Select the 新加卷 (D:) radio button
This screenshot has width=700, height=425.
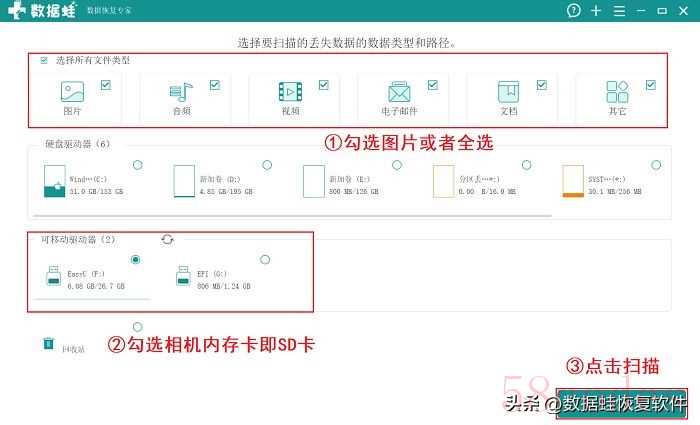point(267,165)
